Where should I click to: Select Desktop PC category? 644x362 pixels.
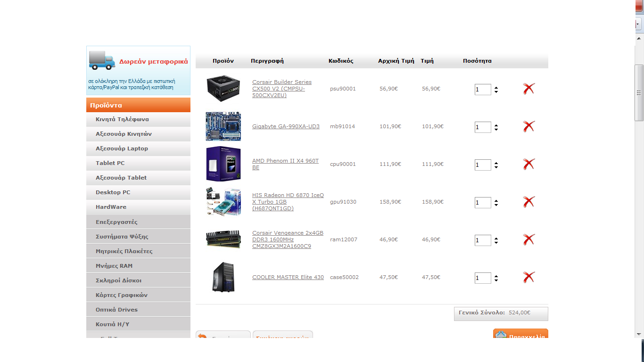click(x=138, y=192)
